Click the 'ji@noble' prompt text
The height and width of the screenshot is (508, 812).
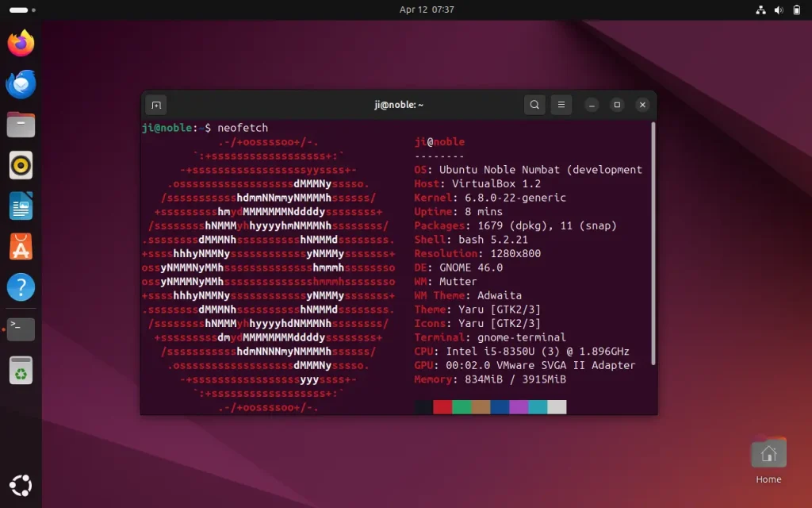pyautogui.click(x=167, y=128)
